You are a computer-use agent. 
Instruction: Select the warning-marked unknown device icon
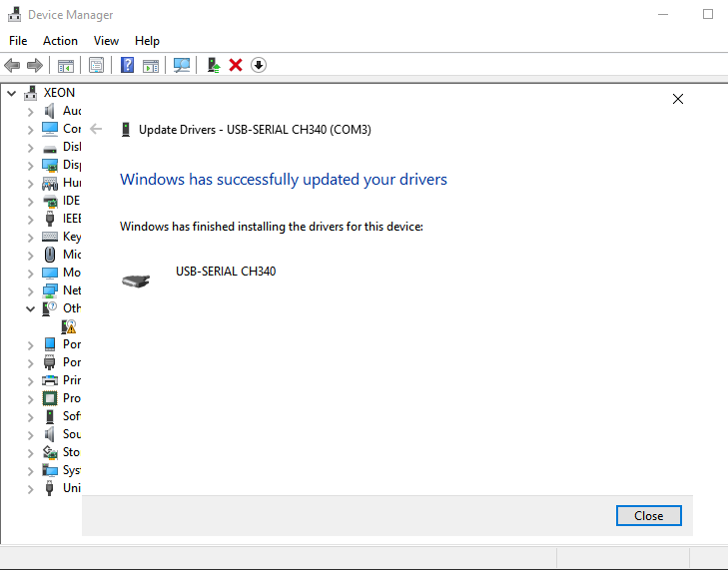[69, 326]
